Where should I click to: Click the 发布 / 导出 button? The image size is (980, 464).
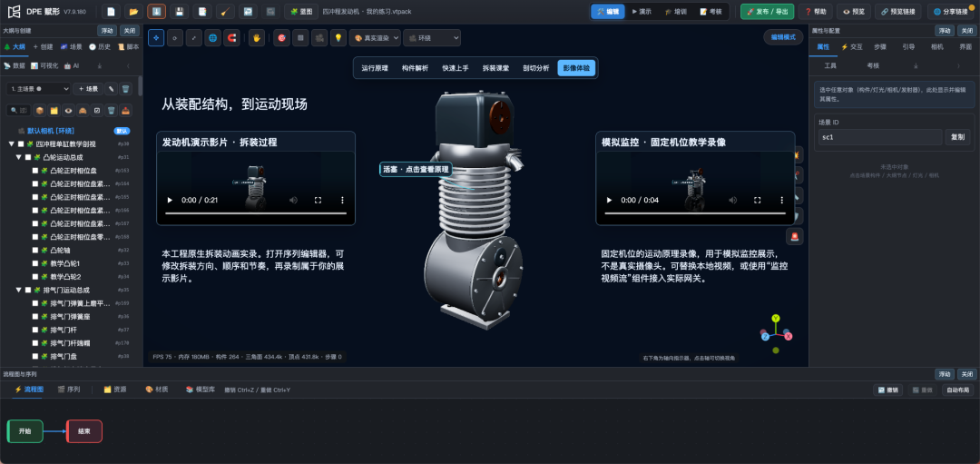(768, 11)
